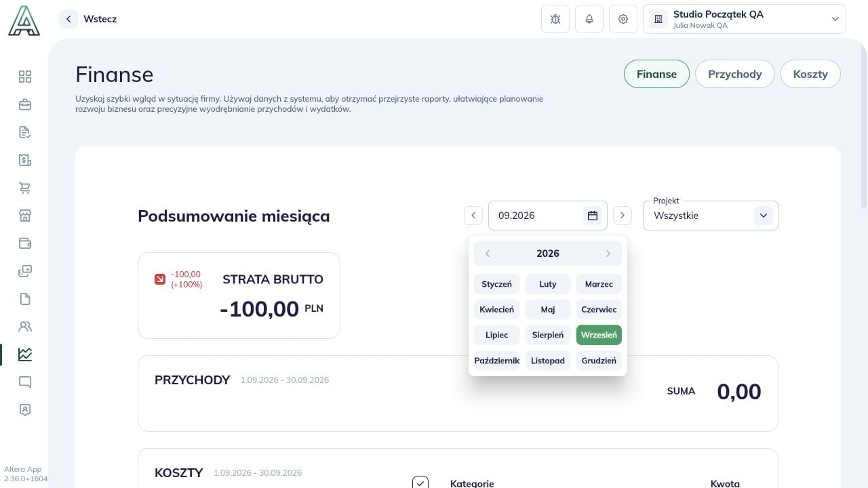Viewport: 868px width, 488px height.
Task: Switch to the Koszty tab
Action: tap(810, 74)
